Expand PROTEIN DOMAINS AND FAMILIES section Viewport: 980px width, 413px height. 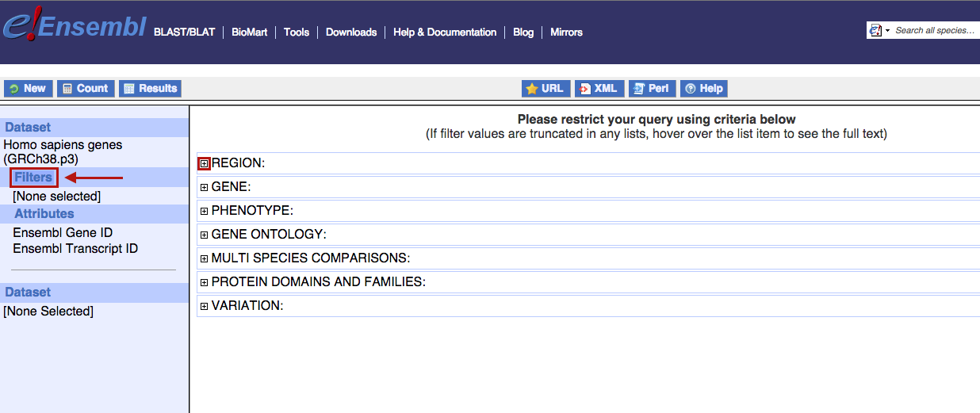[204, 283]
